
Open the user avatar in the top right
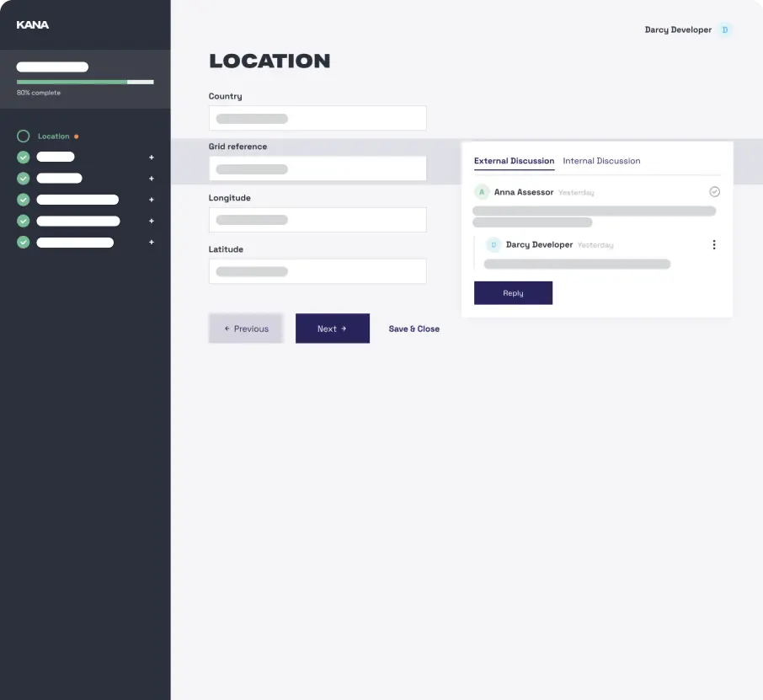725,29
